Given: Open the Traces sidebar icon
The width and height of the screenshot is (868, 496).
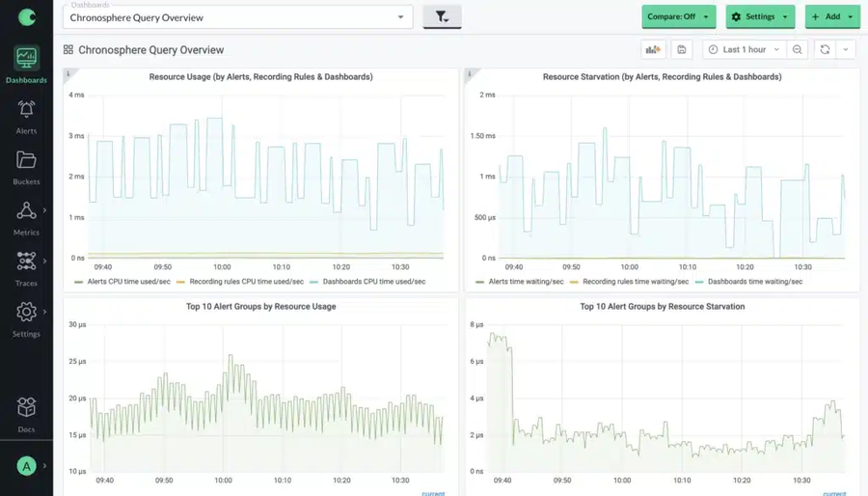Looking at the screenshot, I should [x=26, y=261].
